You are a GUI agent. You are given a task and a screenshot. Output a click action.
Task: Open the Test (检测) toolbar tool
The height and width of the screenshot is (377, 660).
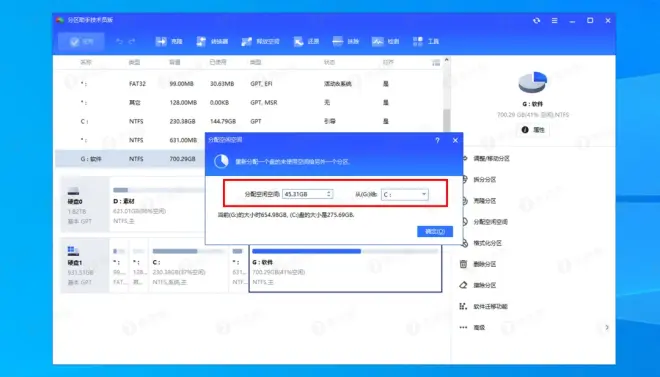pyautogui.click(x=385, y=41)
